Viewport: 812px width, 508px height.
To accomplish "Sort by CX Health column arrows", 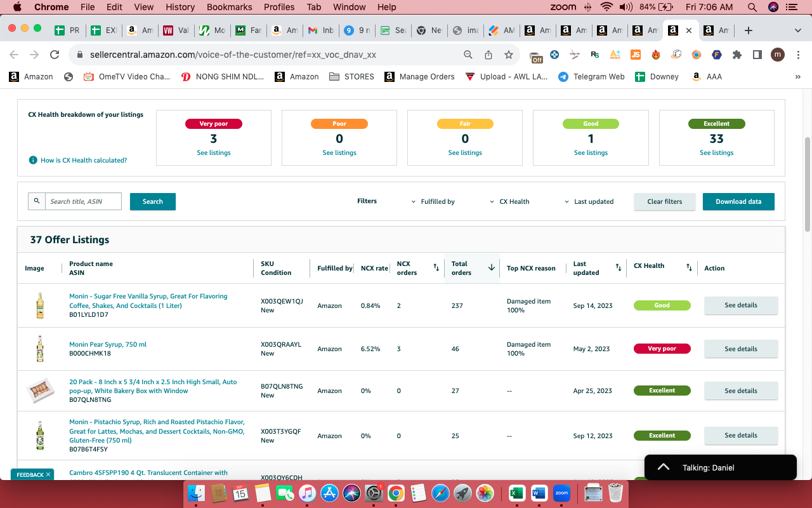I will (689, 268).
